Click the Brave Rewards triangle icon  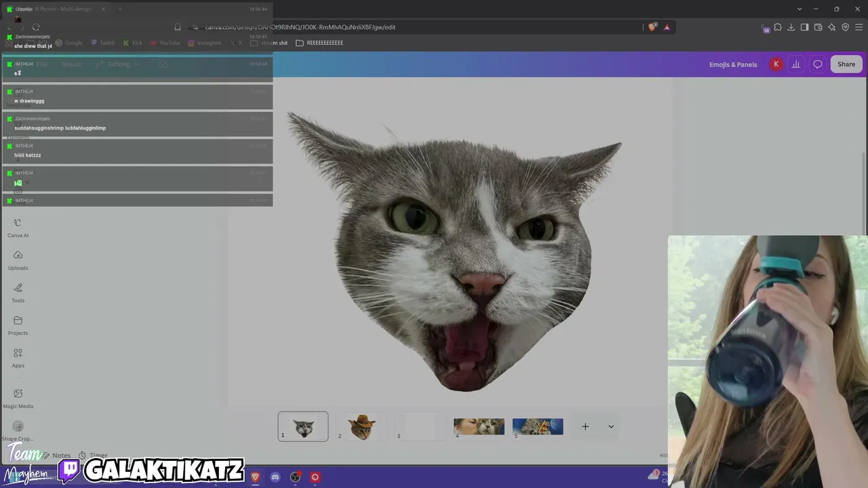point(667,27)
